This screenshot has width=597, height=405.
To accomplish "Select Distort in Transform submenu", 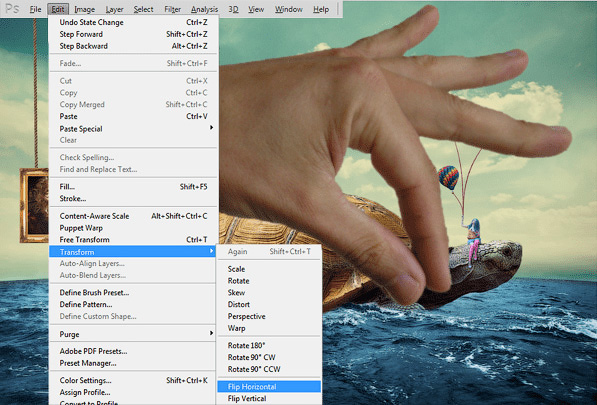I will point(269,304).
